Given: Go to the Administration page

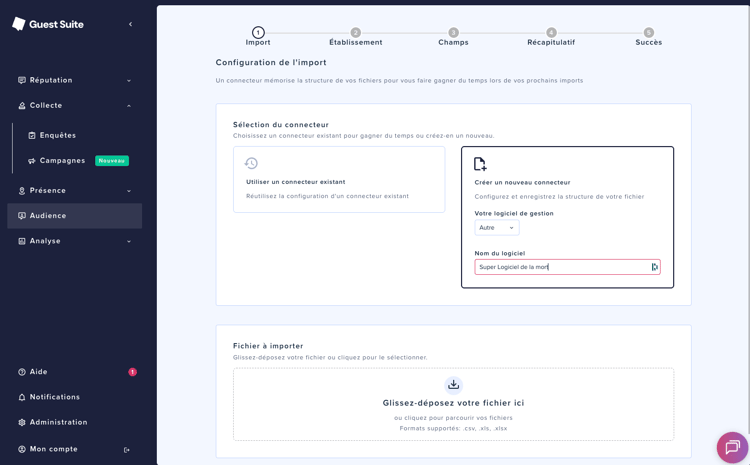Looking at the screenshot, I should pyautogui.click(x=58, y=422).
